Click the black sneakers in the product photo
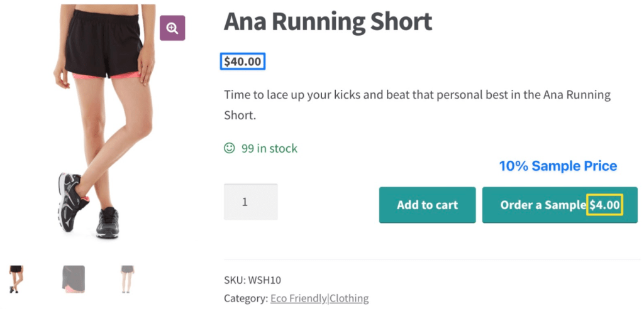Viewport: 644px width, 309px height. pos(88,205)
